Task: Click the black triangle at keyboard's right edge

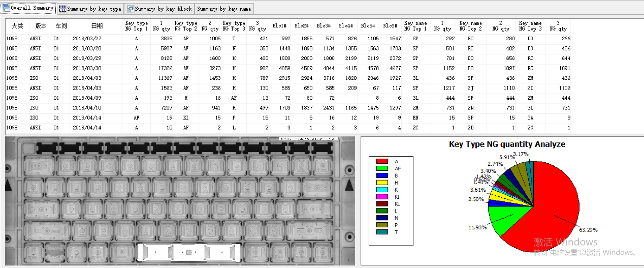Action: click(x=349, y=187)
